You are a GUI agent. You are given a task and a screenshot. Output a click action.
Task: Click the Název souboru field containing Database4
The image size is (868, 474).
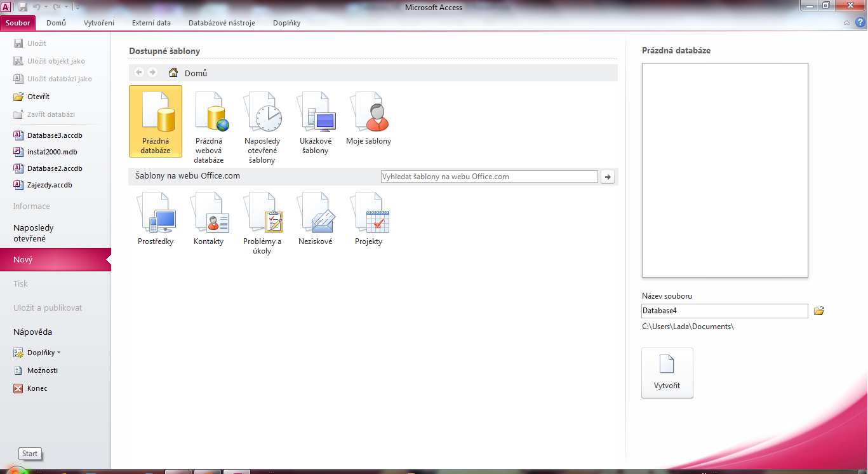click(x=724, y=311)
